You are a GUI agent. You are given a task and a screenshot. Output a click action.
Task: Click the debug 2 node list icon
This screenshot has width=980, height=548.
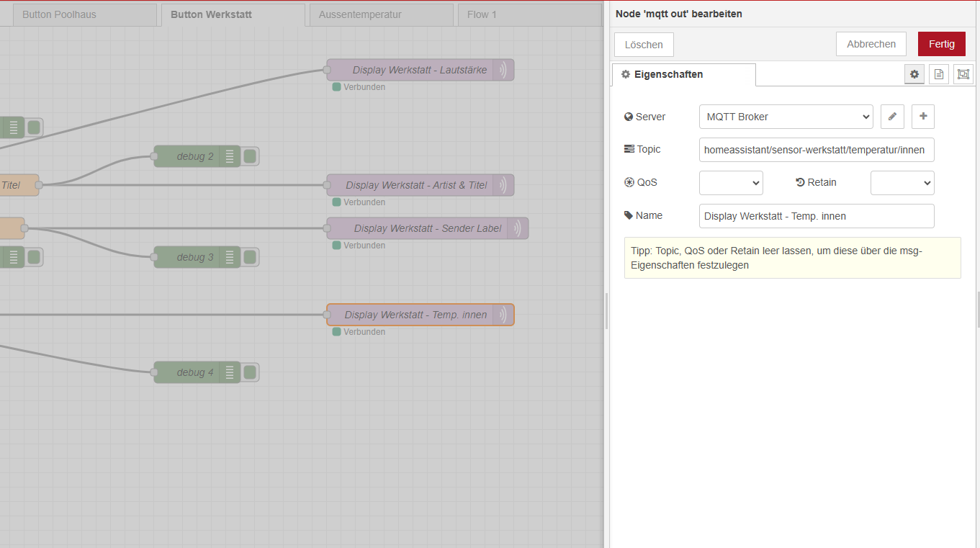point(230,156)
